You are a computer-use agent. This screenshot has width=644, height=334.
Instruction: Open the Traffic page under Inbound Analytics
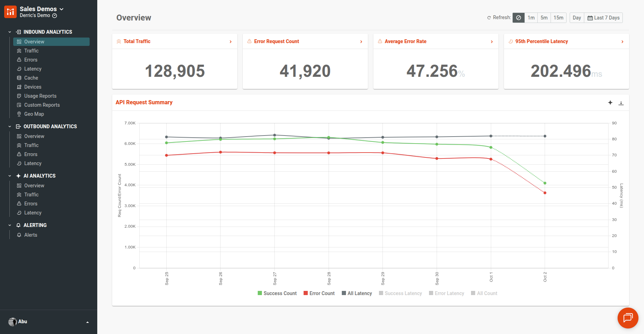(32, 51)
